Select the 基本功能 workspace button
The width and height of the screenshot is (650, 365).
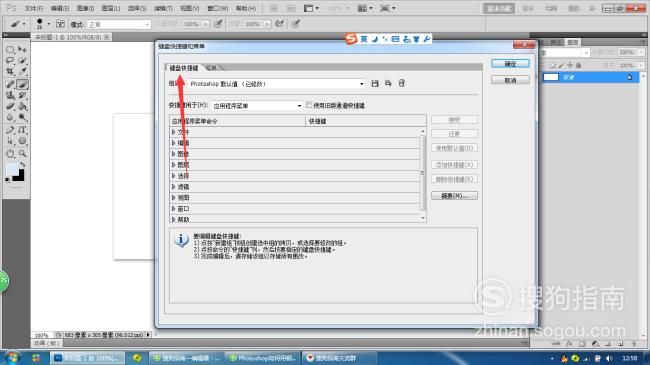click(499, 8)
